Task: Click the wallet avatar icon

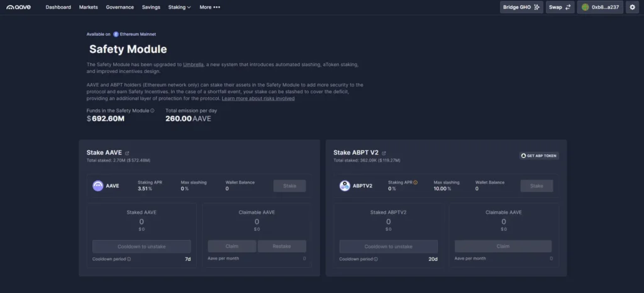Action: (586, 7)
